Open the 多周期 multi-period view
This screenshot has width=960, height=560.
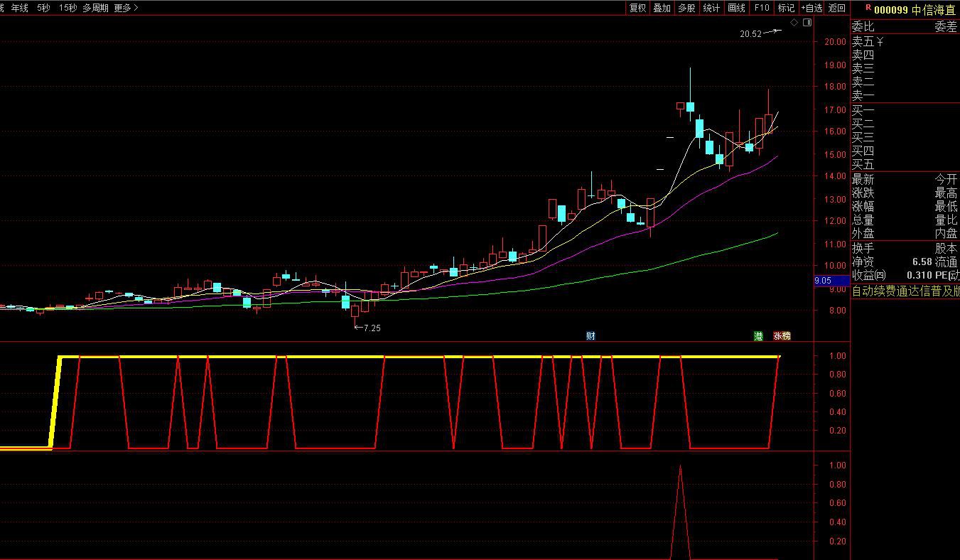96,8
